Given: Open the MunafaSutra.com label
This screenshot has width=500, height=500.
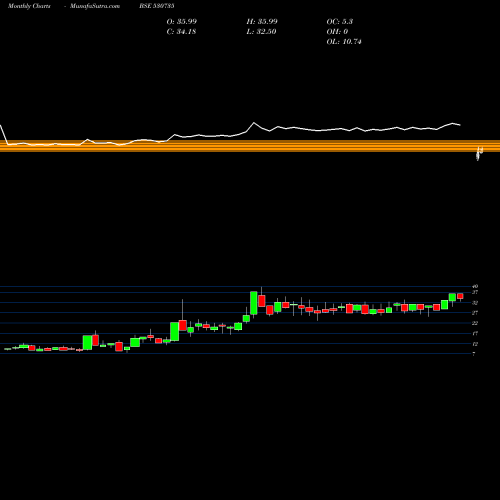Looking at the screenshot, I should [x=95, y=6].
